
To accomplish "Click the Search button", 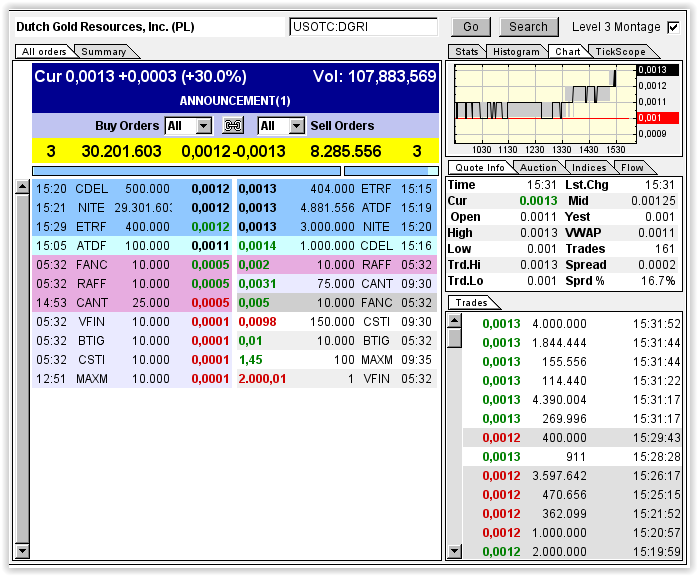I will 528,27.
